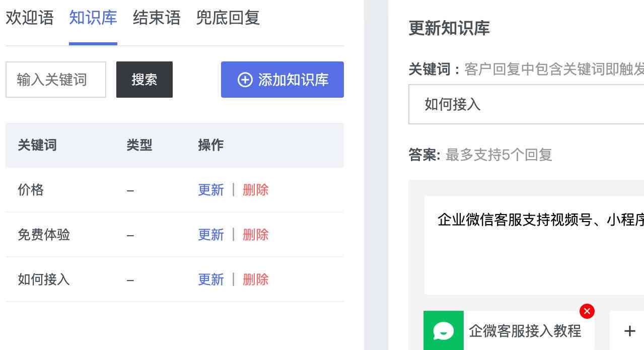Update the 如何接入 keyword entry
The width and height of the screenshot is (644, 350).
coord(211,279)
